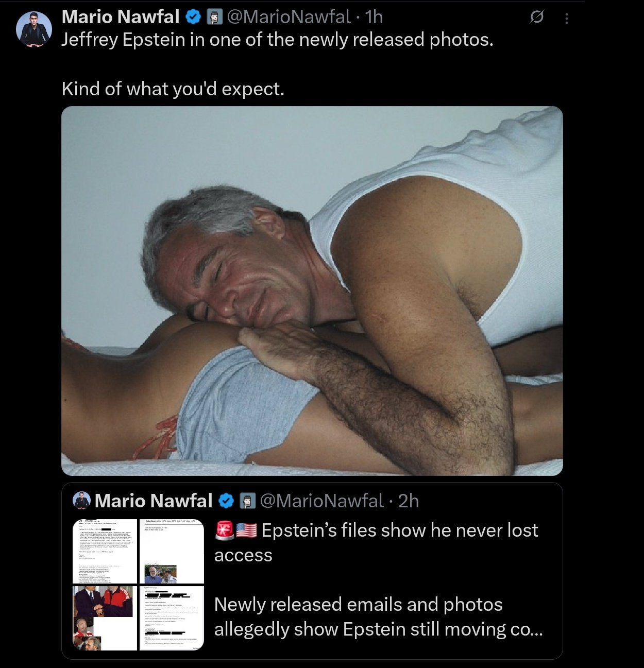The image size is (644, 668).
Task: Open the quoted post text "Epstein's files show he never lost access"
Action: (376, 542)
